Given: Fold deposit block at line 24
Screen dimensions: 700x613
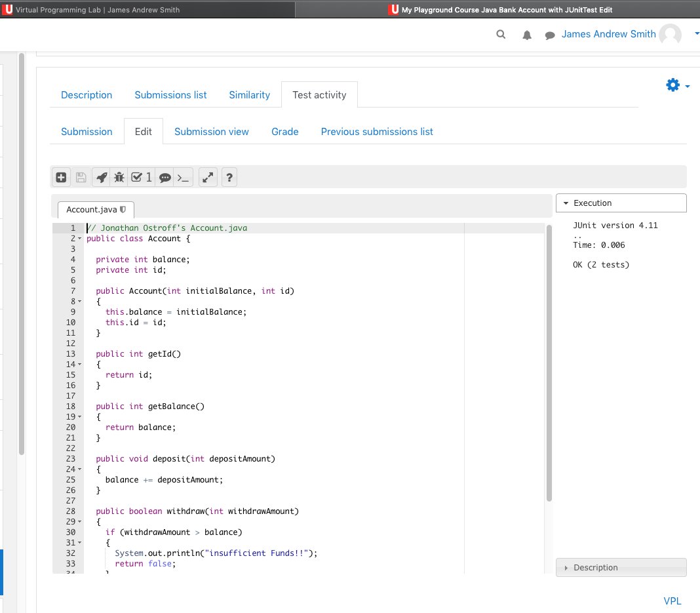Looking at the screenshot, I should 80,469.
